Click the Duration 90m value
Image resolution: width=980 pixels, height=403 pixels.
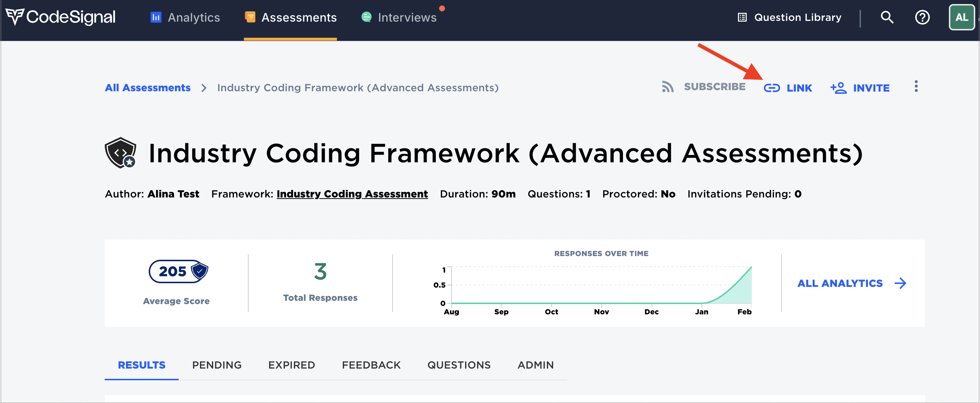pyautogui.click(x=503, y=194)
